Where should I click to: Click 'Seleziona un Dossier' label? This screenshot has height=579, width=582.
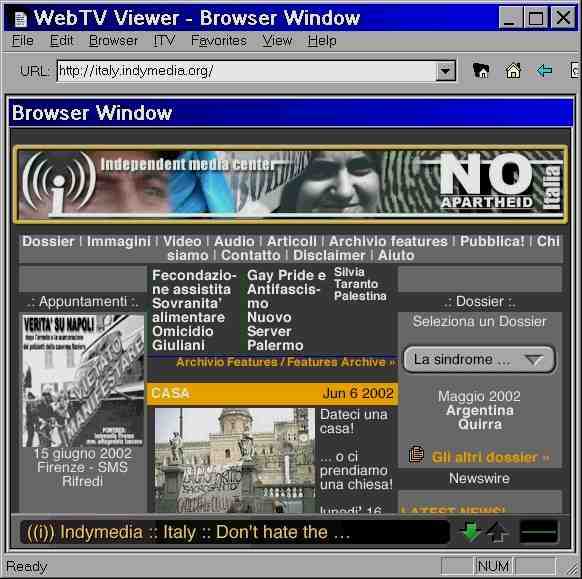click(x=479, y=321)
